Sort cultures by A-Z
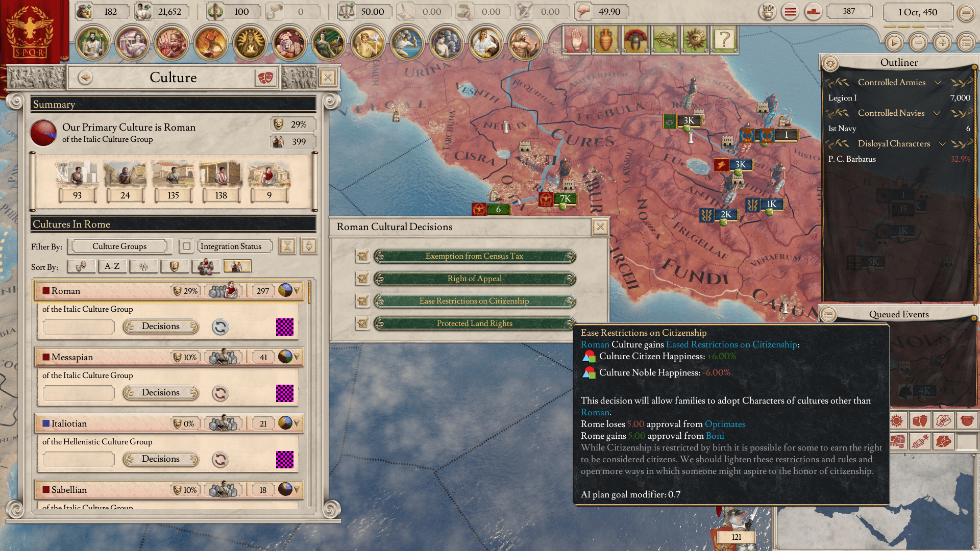Viewport: 980px width, 551px height. click(112, 266)
